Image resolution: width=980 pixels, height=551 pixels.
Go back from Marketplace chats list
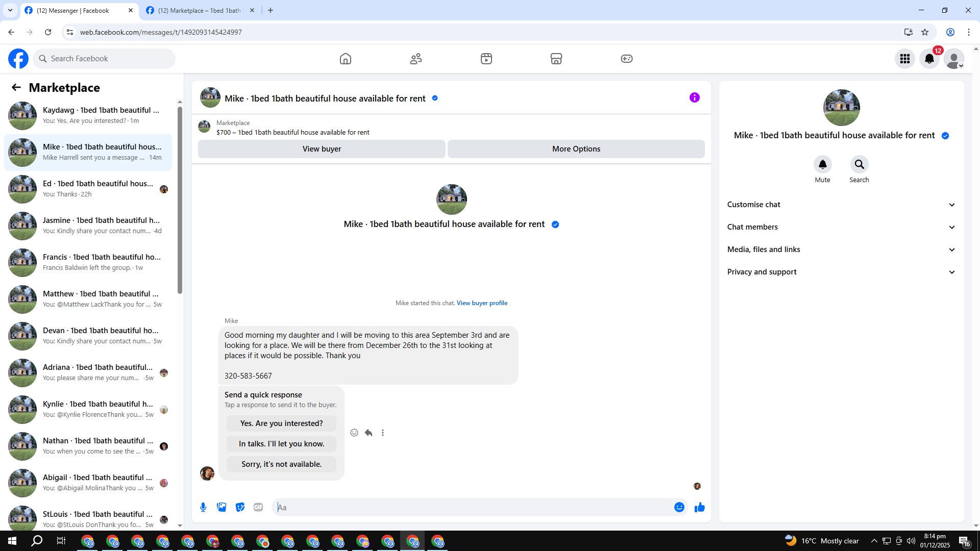16,87
